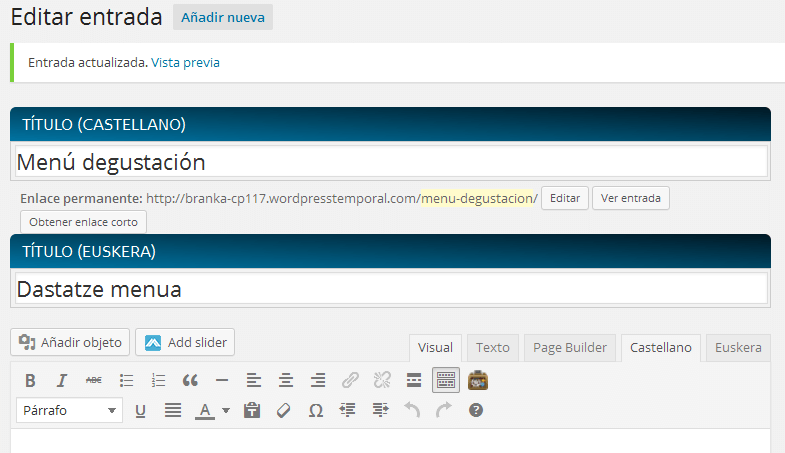Switch to the Texto editor tab
The height and width of the screenshot is (453, 785).
coord(493,348)
